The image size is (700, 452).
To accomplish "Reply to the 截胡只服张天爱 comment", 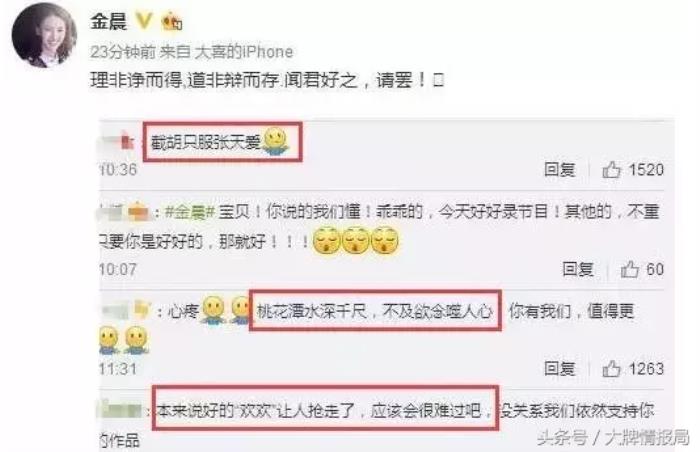I will [x=559, y=170].
